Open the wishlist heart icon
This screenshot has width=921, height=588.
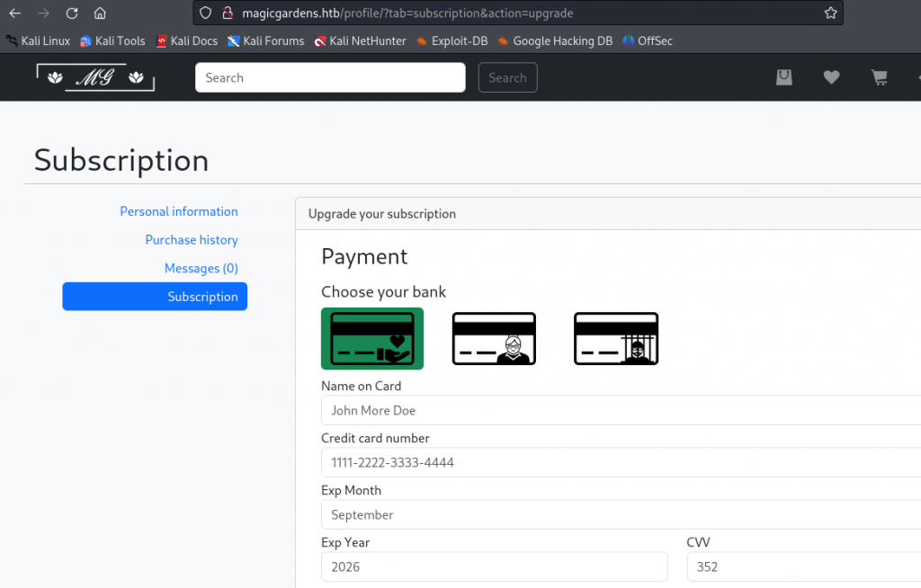pyautogui.click(x=831, y=77)
